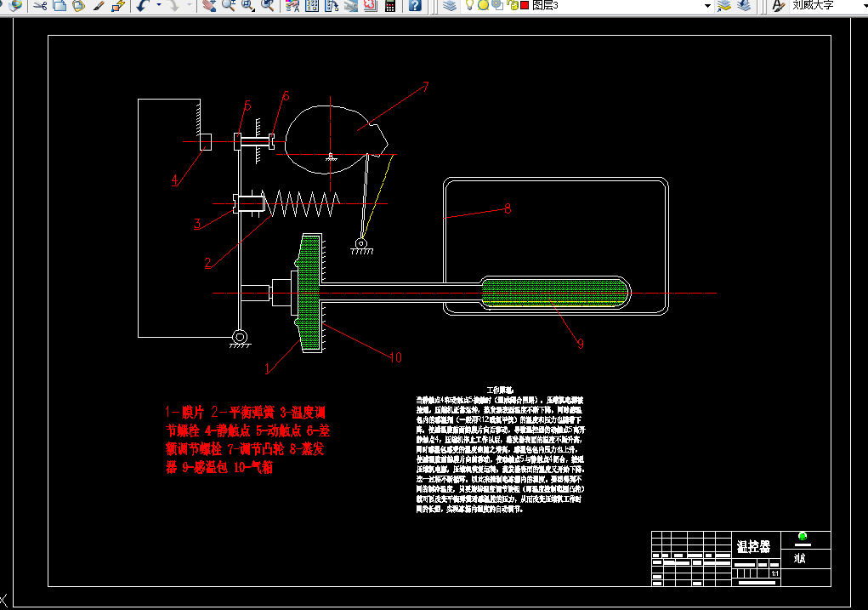Image resolution: width=868 pixels, height=610 pixels.
Task: Open the undo history dropdown arrow
Action: pyautogui.click(x=159, y=6)
